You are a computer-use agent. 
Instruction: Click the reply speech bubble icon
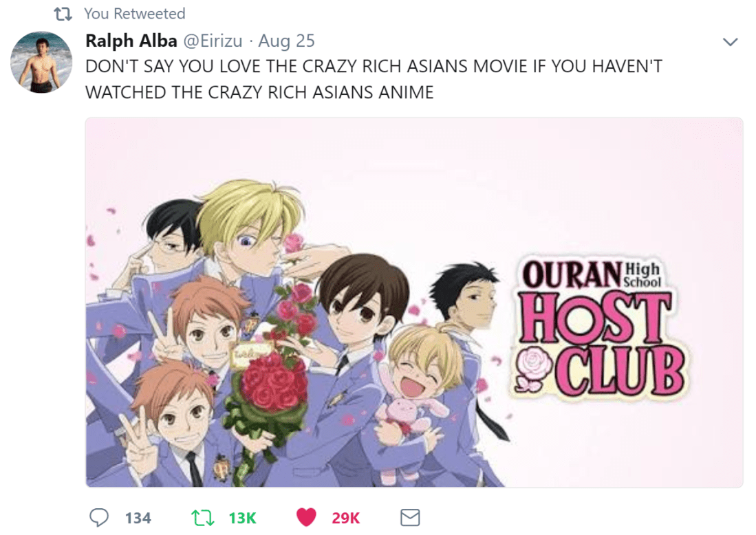tap(99, 517)
